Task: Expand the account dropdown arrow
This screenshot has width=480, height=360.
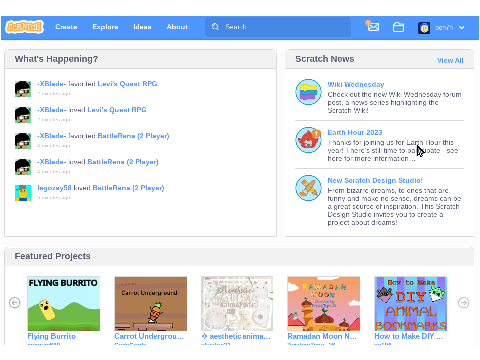Action: (462, 28)
